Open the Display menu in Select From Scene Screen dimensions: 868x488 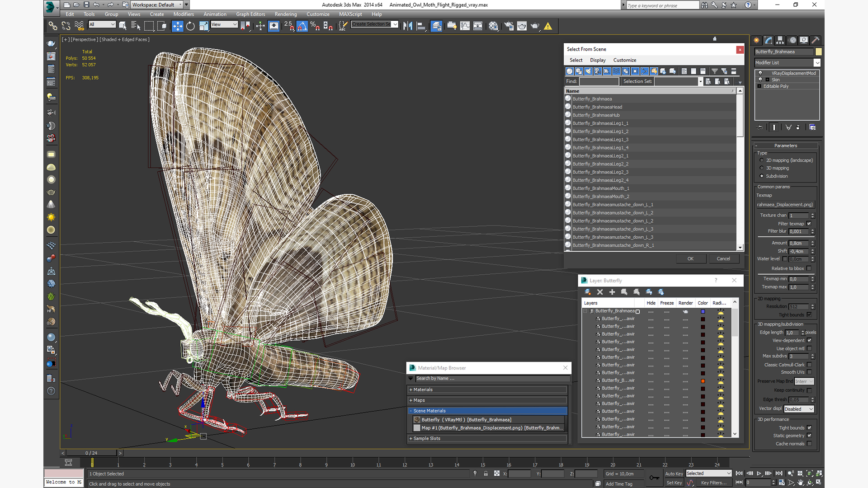(x=597, y=60)
